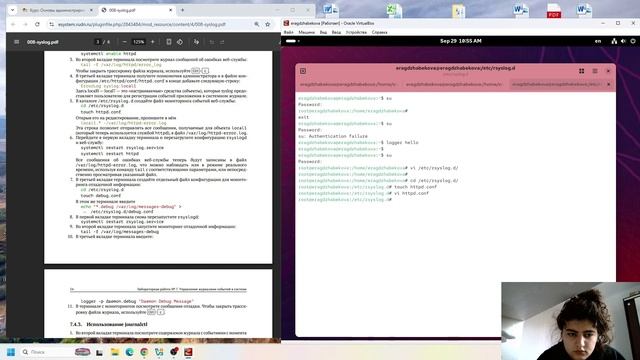Viewport: 640px width, 360px height.
Task: Open Google Chrome from the taskbar
Action: [x=144, y=352]
